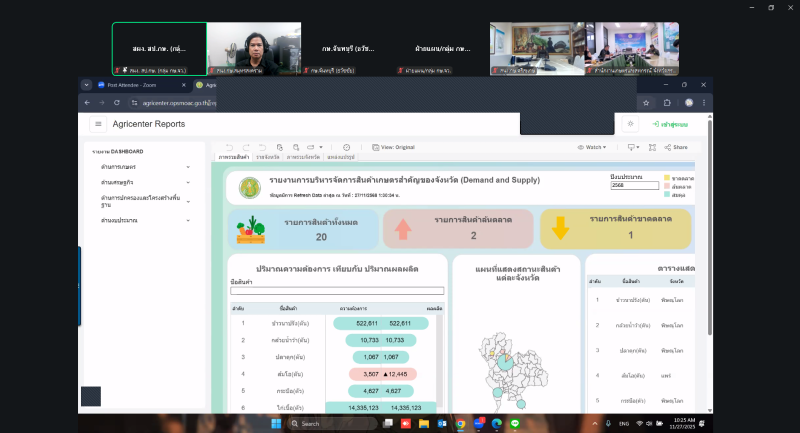Click the fullscreen icon beside Share
Image resolution: width=800 pixels, height=433 pixels.
pyautogui.click(x=651, y=147)
